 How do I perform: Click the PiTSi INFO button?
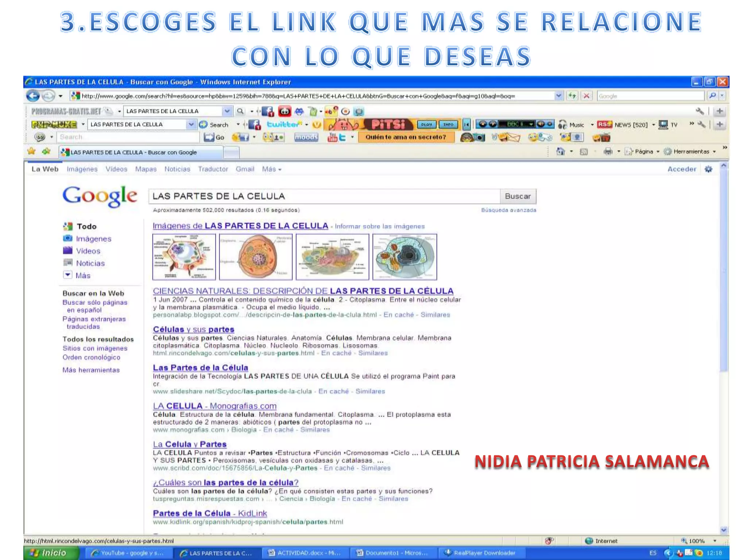point(448,125)
